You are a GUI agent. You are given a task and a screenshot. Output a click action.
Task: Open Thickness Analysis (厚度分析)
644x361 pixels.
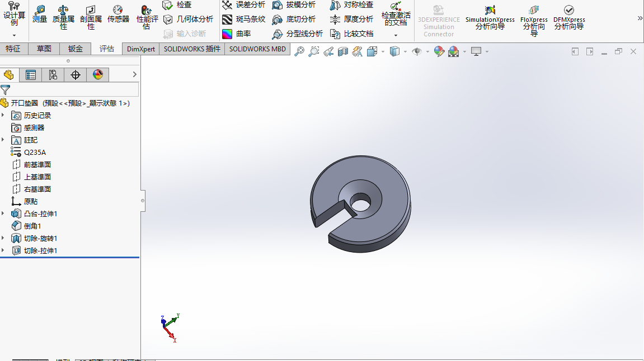coord(352,20)
